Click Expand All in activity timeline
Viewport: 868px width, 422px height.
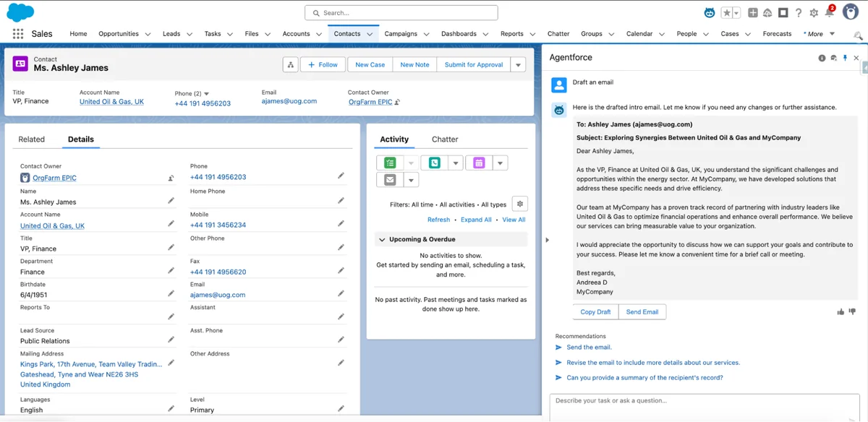476,220
